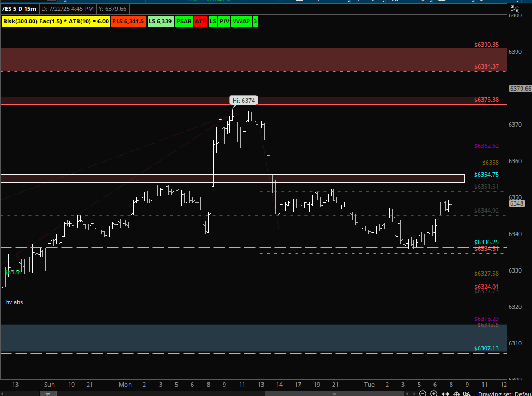The image size is (532, 396).
Task: Click the 6348 current price tag
Action: point(516,203)
